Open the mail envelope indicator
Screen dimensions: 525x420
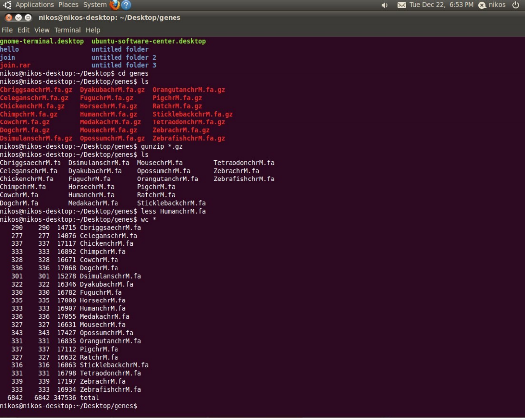coord(402,5)
